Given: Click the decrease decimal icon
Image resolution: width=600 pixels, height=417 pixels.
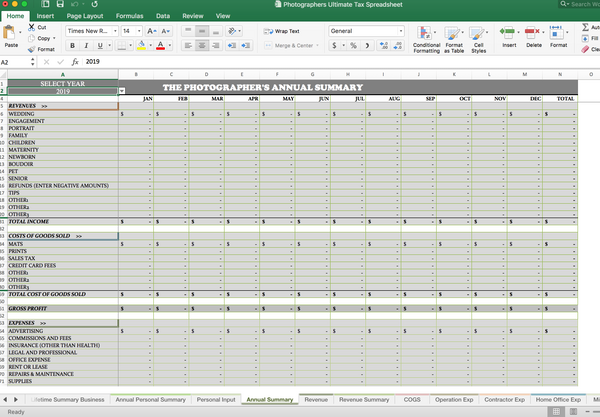Looking at the screenshot, I should [398, 46].
